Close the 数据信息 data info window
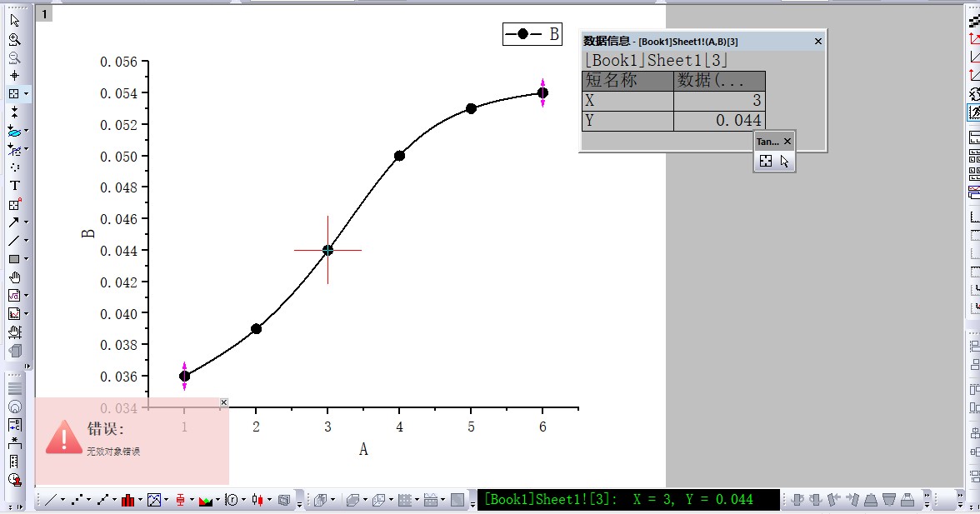980x514 pixels. point(817,41)
